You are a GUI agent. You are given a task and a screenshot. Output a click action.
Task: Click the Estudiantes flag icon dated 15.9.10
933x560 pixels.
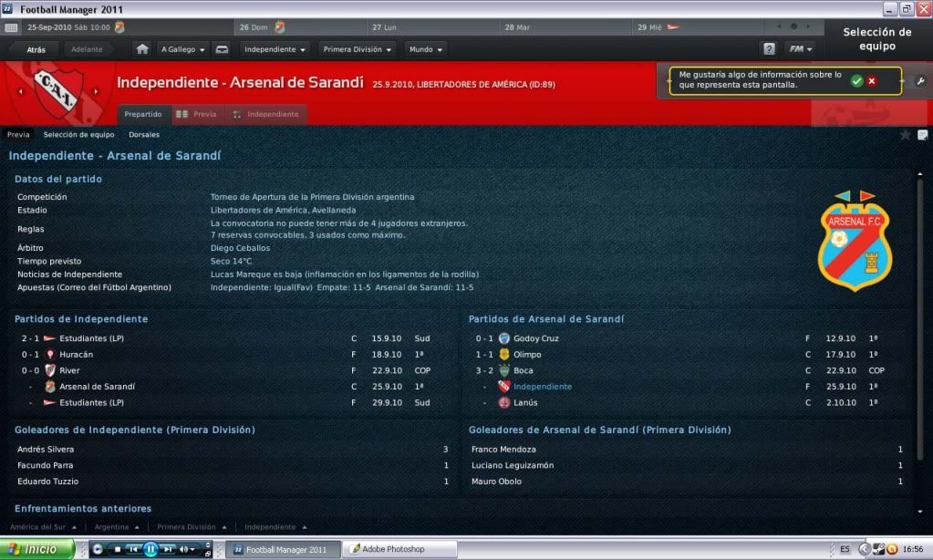coord(50,338)
